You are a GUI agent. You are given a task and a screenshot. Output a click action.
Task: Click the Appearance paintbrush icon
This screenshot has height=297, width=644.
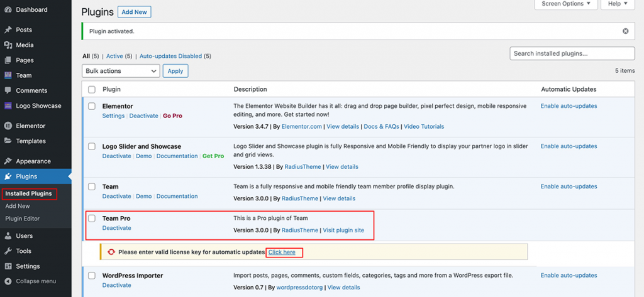tap(8, 161)
